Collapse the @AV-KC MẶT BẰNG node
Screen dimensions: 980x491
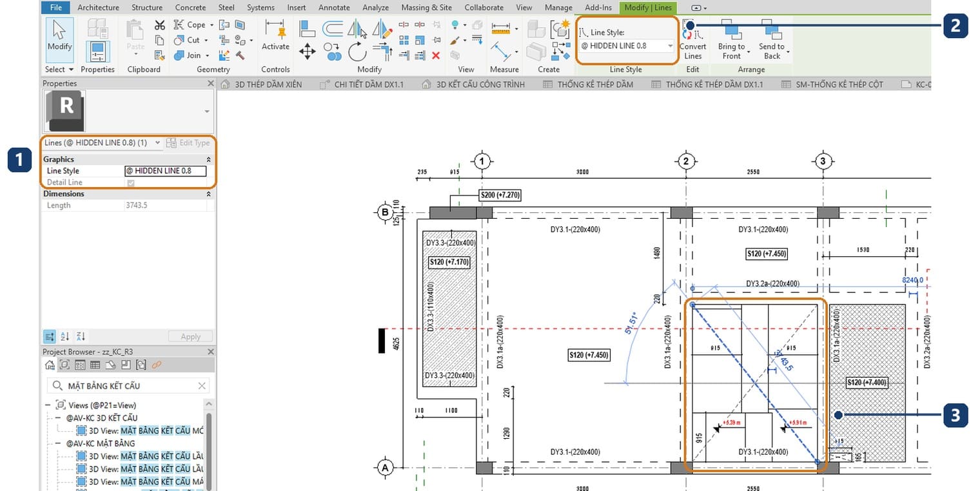point(58,443)
